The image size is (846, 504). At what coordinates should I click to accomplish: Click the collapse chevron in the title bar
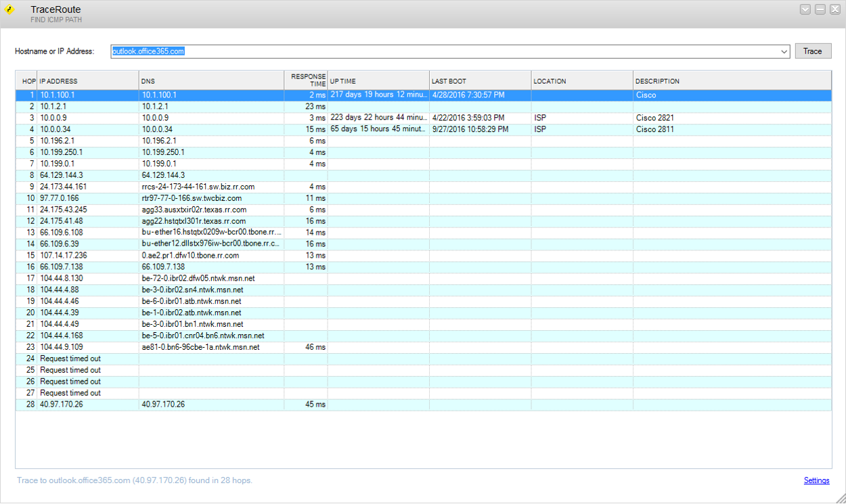click(x=805, y=9)
